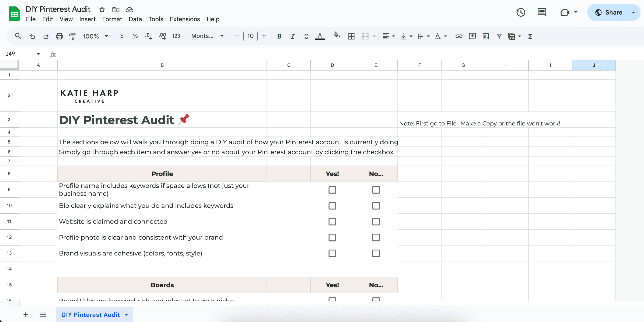
Task: Increase font size plus button
Action: pos(264,36)
